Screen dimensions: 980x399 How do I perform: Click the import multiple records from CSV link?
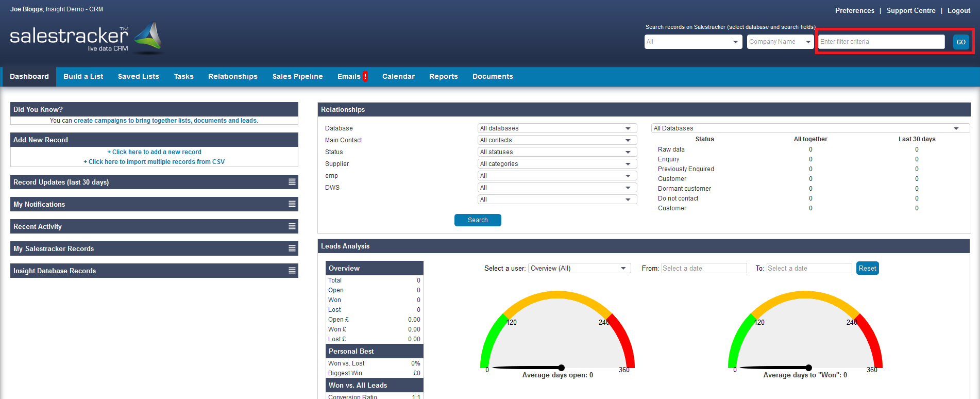(x=155, y=162)
